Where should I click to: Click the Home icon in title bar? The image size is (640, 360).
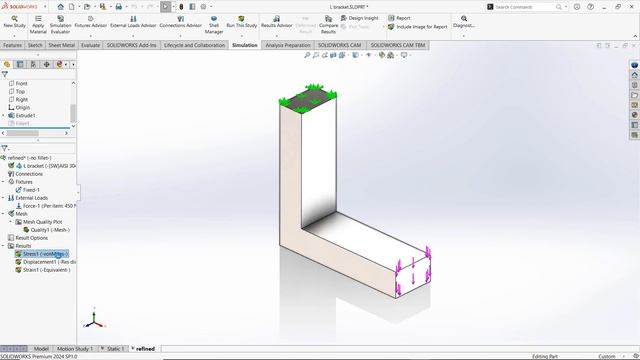(x=60, y=7)
